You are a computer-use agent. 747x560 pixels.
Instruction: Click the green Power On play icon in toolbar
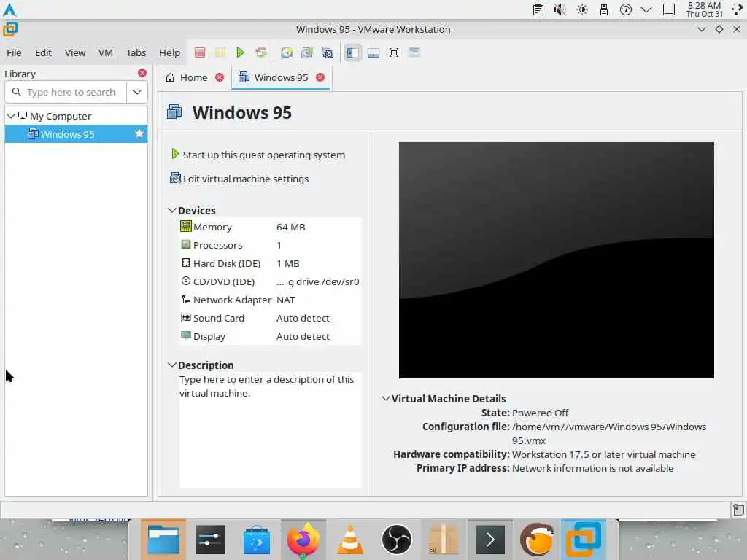[240, 52]
